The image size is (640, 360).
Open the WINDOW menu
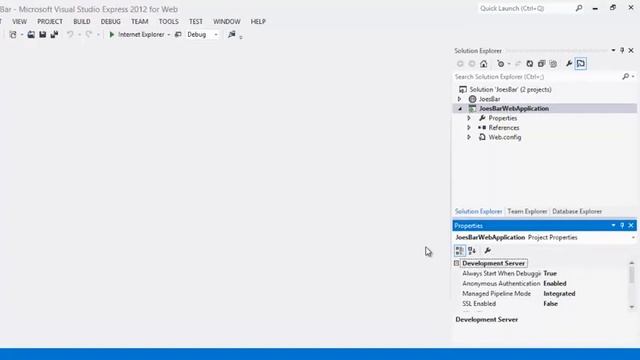(227, 22)
